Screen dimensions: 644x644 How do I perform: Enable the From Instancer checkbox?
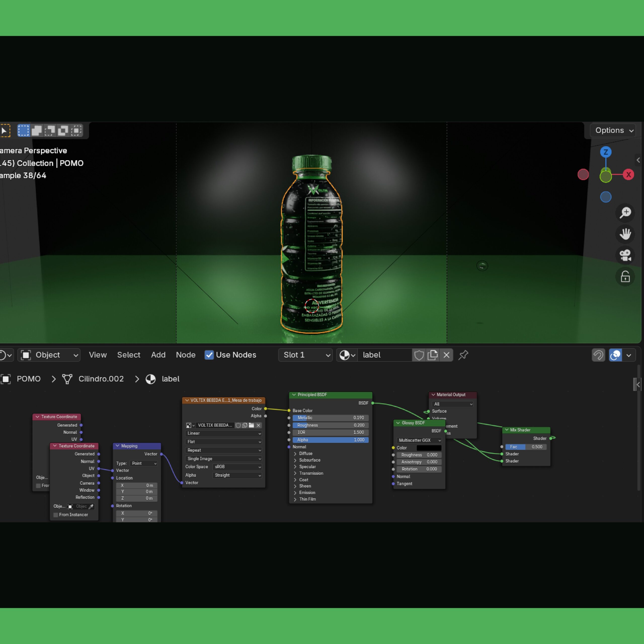coord(56,515)
